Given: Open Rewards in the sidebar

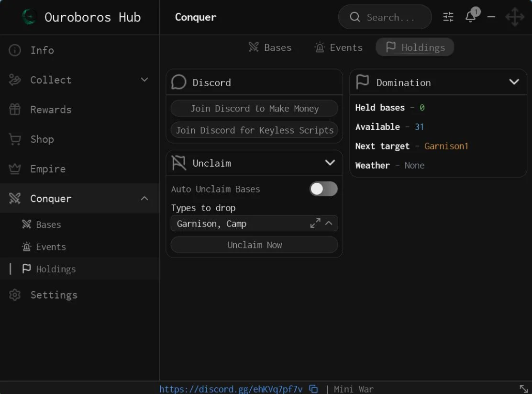Looking at the screenshot, I should click(80, 109).
